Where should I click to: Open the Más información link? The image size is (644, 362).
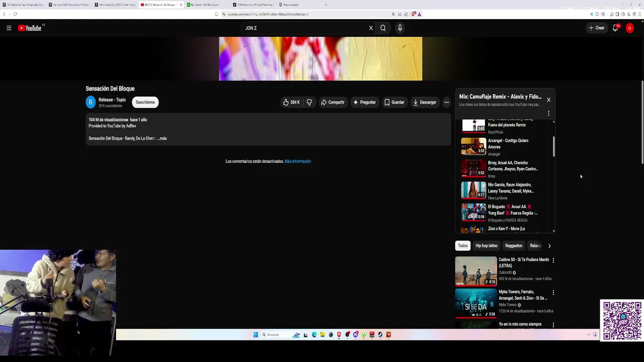coord(298,161)
